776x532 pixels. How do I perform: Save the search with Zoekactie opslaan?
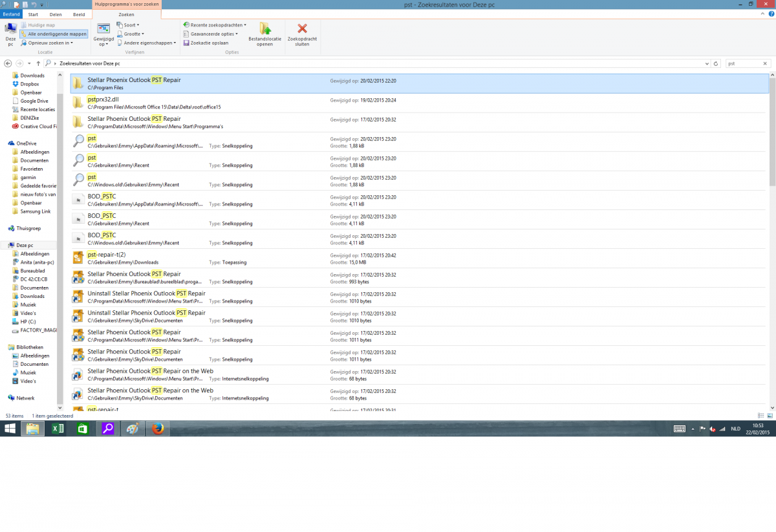(206, 43)
